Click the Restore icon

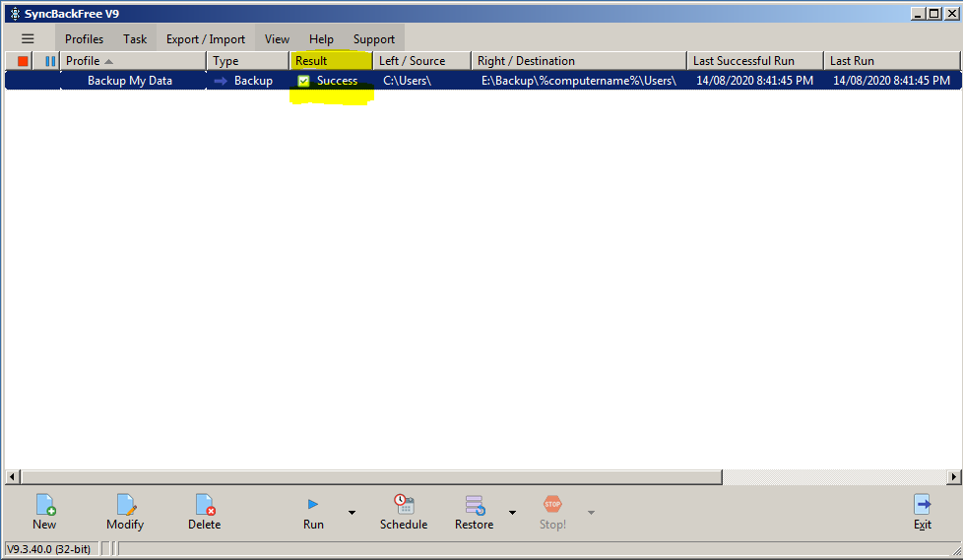475,505
